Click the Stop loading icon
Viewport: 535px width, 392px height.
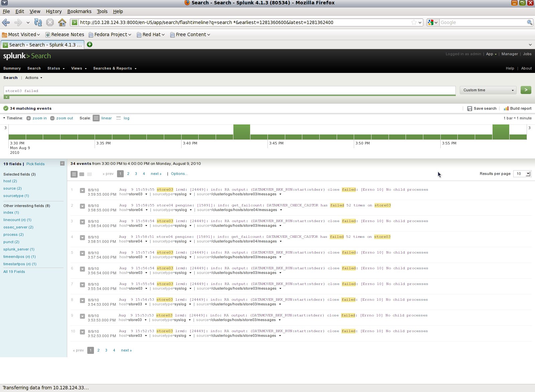(50, 22)
